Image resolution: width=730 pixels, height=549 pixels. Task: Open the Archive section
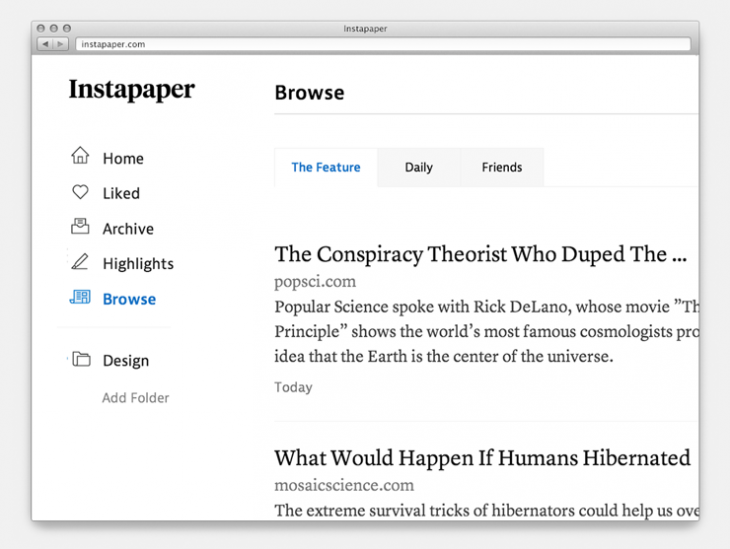click(128, 229)
